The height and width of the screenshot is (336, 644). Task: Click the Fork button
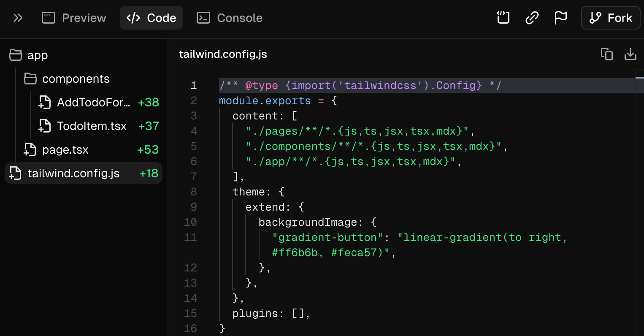pyautogui.click(x=611, y=18)
